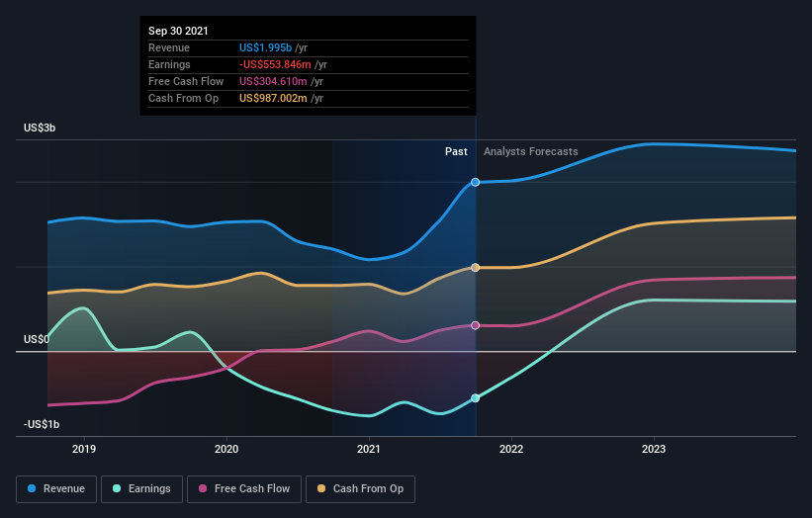Click the 2021 x-axis label
Image resolution: width=812 pixels, height=518 pixels.
point(369,449)
